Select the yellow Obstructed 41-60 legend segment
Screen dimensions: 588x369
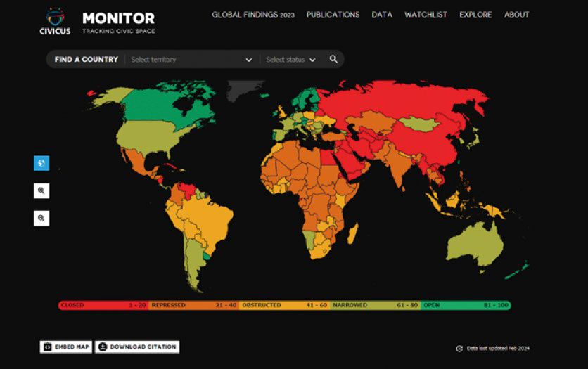coord(285,305)
